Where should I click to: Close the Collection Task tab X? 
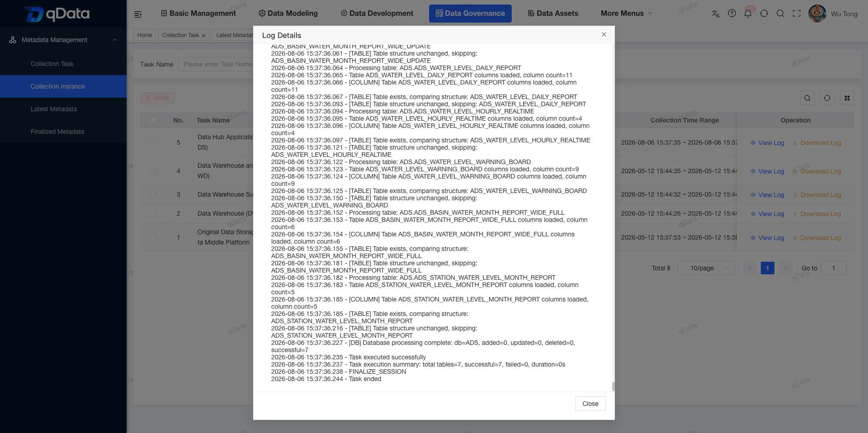[203, 35]
